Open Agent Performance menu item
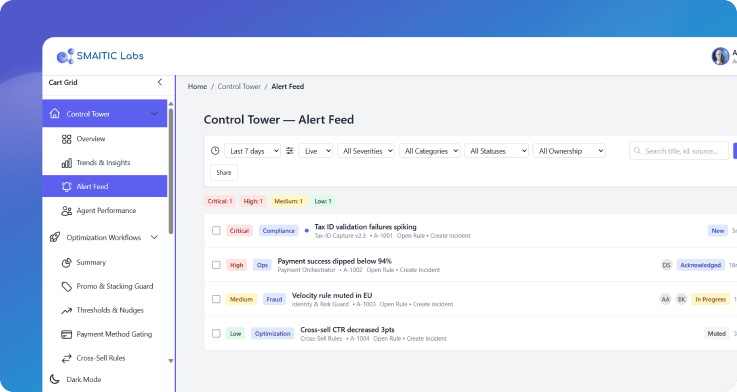This screenshot has width=737, height=392. [105, 211]
